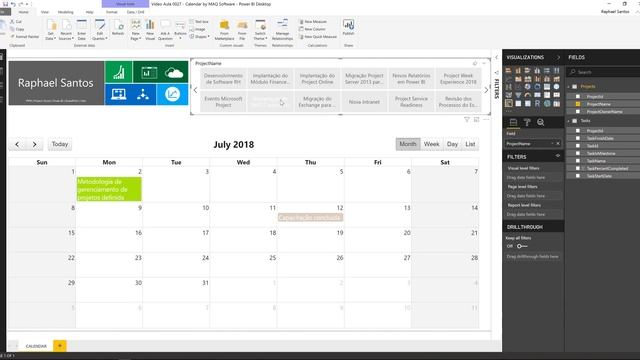
Task: Click the Get Data ribbon icon
Action: point(51,30)
